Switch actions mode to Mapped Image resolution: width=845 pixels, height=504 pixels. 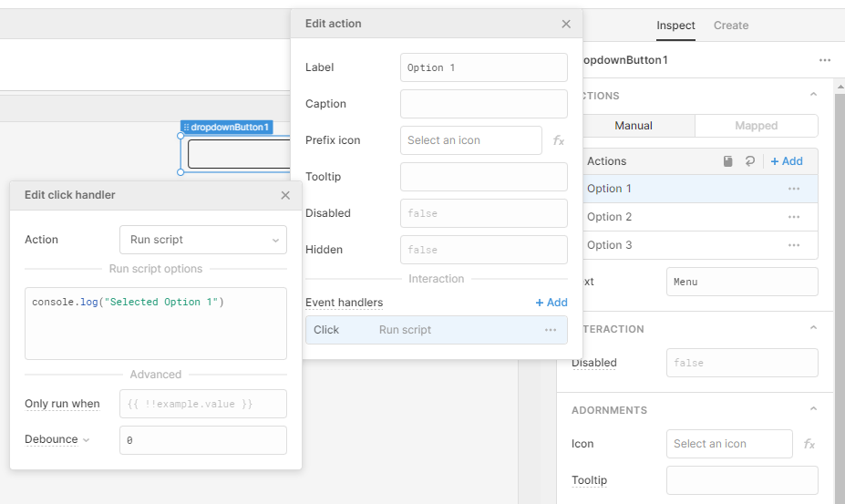click(x=756, y=126)
